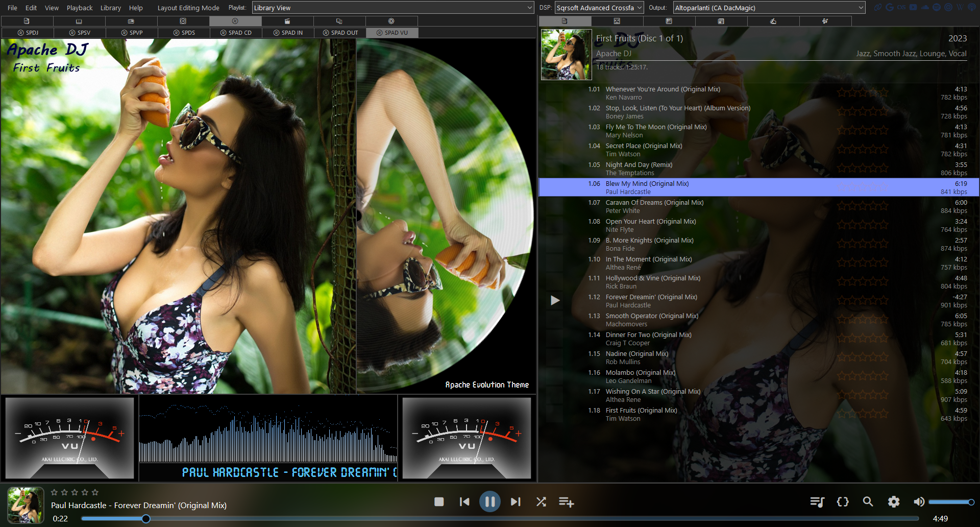Click the circled R icon tab
The image size is (980, 527).
[235, 21]
